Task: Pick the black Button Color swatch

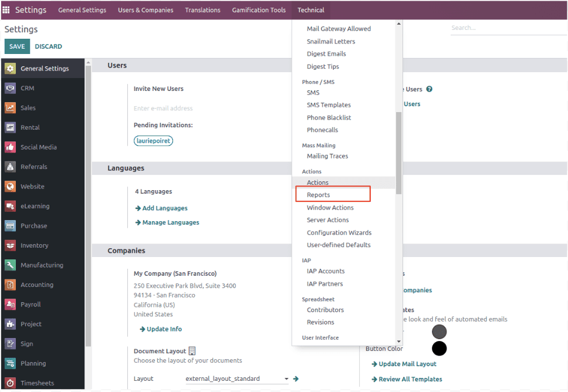Action: (439, 349)
